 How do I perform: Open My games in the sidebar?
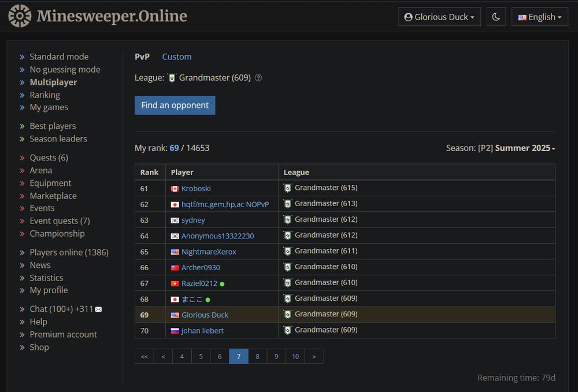click(x=49, y=107)
